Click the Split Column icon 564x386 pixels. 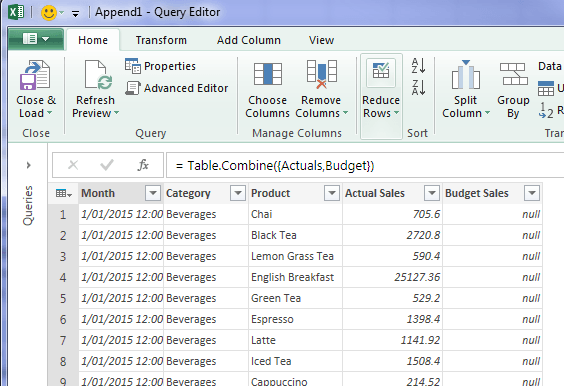(465, 74)
